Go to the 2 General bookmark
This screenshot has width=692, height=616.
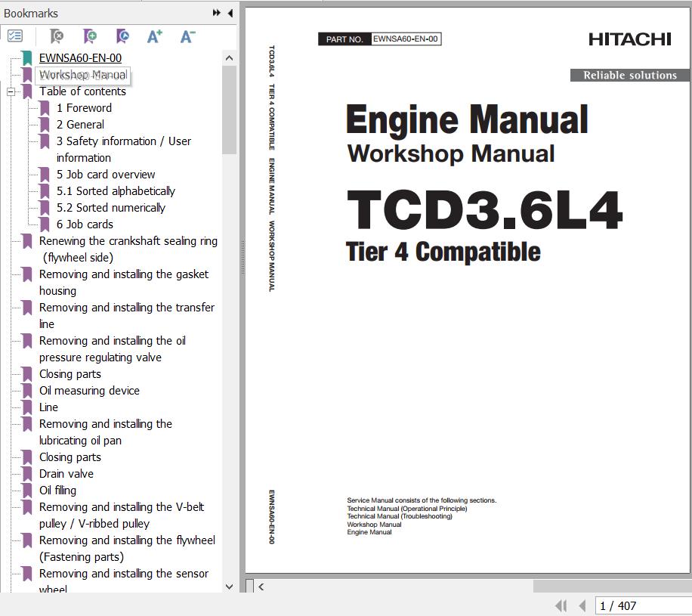[80, 125]
